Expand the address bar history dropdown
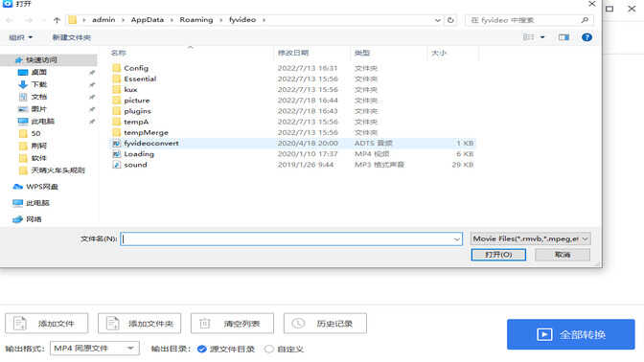Viewport: 644px width, 362px height. click(x=437, y=20)
